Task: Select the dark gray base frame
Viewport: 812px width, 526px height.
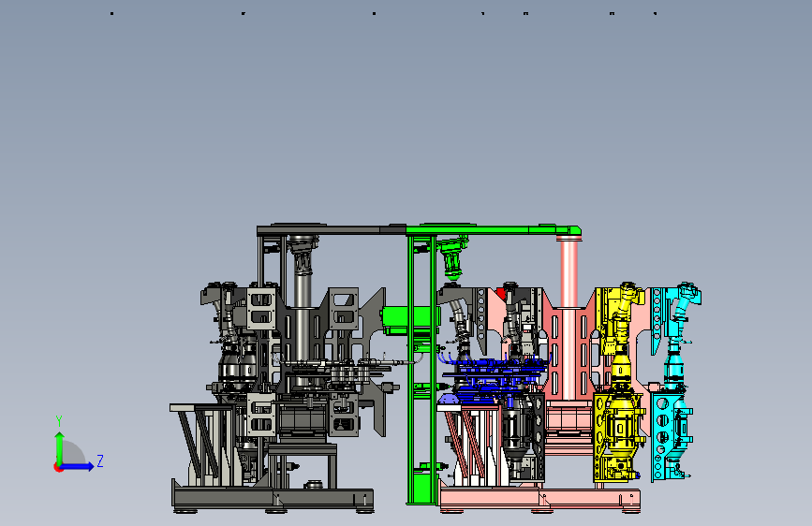Action: (x=273, y=499)
